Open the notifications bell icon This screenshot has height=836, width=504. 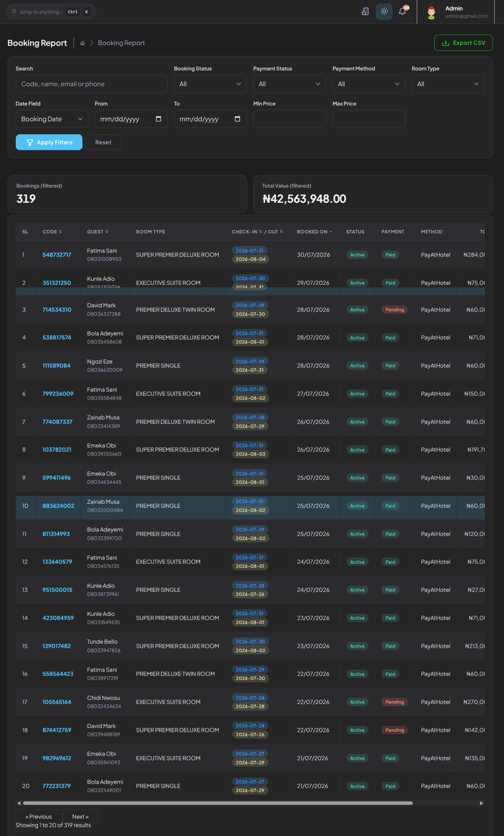coord(402,11)
